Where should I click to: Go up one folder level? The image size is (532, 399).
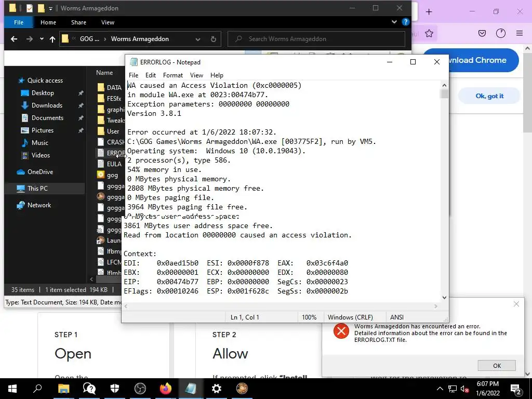pos(52,39)
